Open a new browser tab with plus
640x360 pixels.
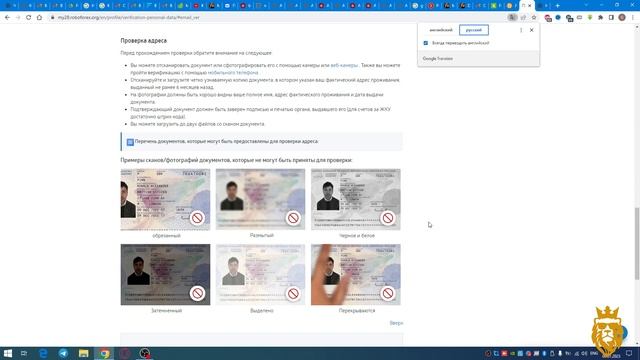point(557,6)
